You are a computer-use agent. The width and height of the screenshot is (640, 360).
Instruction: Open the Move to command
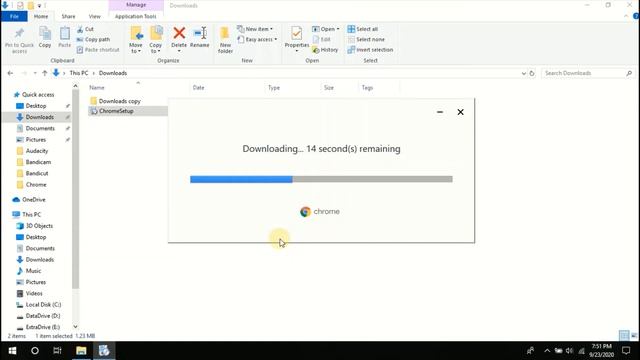click(x=136, y=40)
